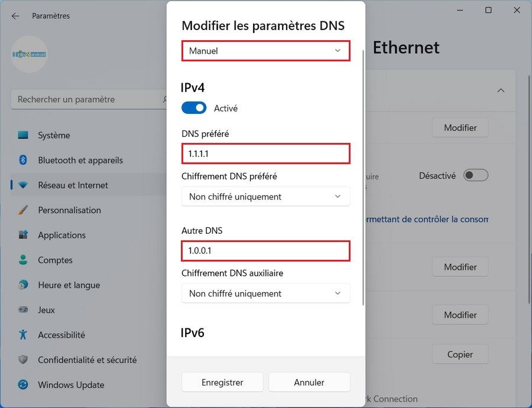Enable the Désactivé switch on the right
The width and height of the screenshot is (532, 408).
[x=476, y=175]
